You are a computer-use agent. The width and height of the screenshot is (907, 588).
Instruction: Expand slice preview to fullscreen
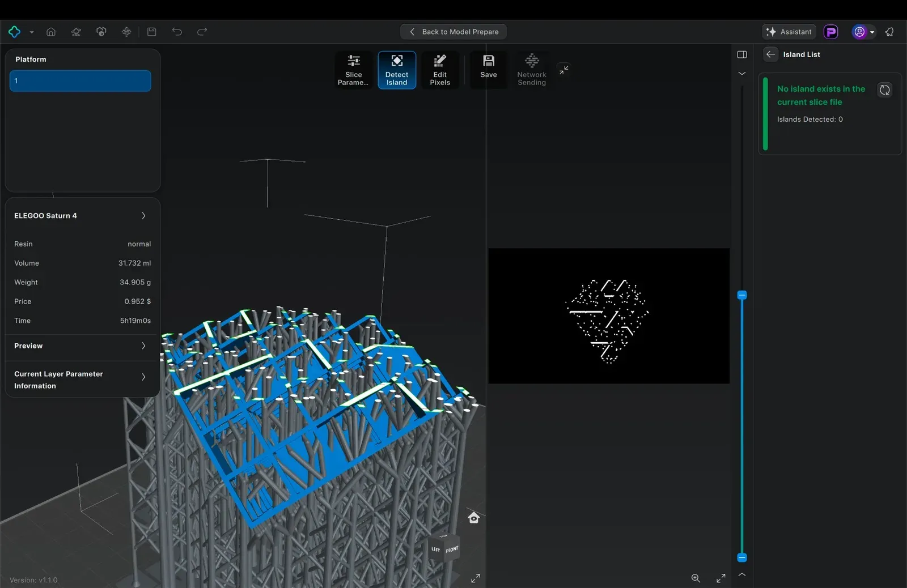(721, 578)
